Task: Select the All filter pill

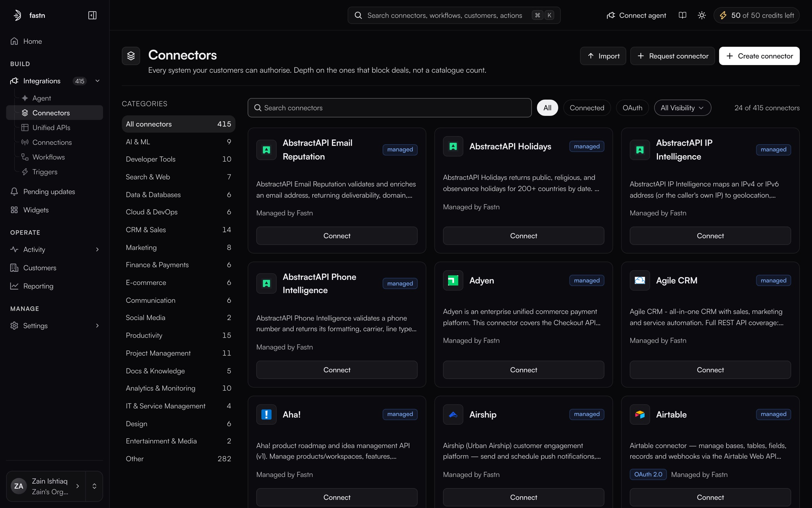Action: pyautogui.click(x=547, y=108)
